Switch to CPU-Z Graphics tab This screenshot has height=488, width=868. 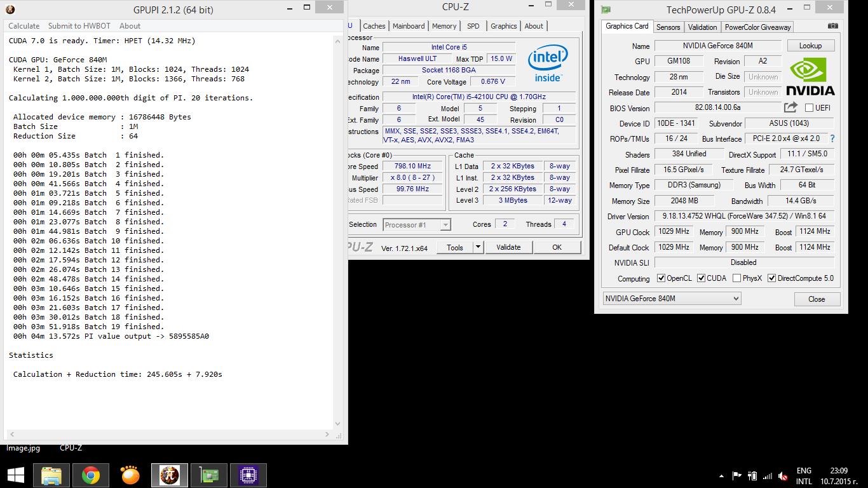click(503, 26)
